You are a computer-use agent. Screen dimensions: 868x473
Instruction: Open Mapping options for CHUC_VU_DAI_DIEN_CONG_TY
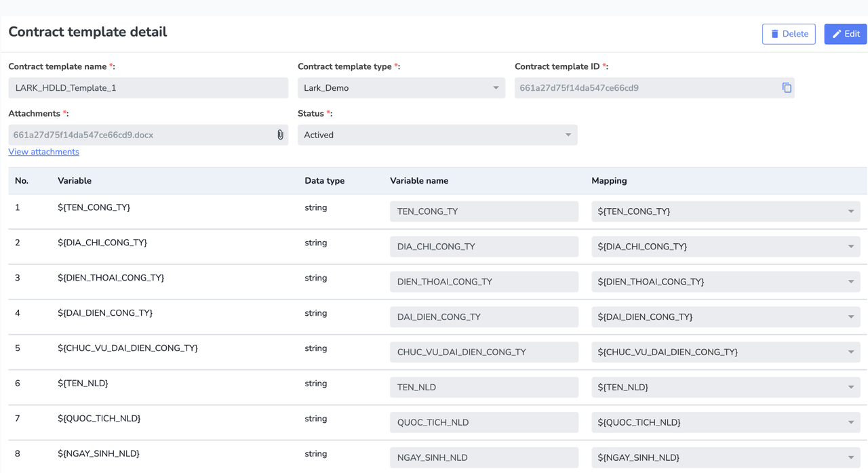pos(851,352)
